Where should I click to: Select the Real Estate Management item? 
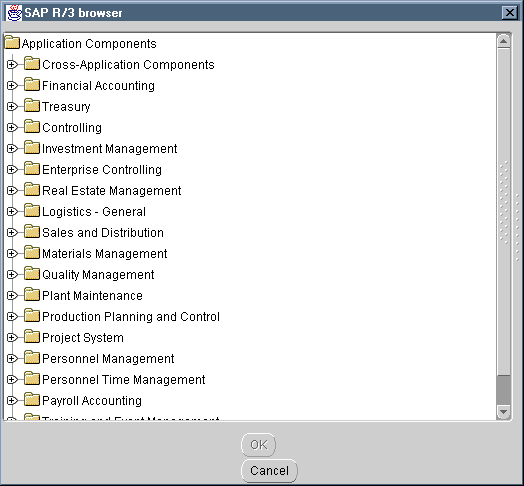(x=112, y=191)
